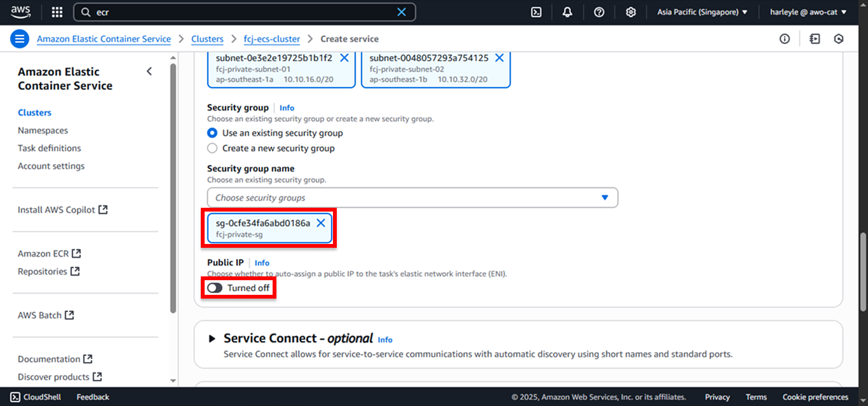Expand the Service Connect optional section

coord(212,339)
